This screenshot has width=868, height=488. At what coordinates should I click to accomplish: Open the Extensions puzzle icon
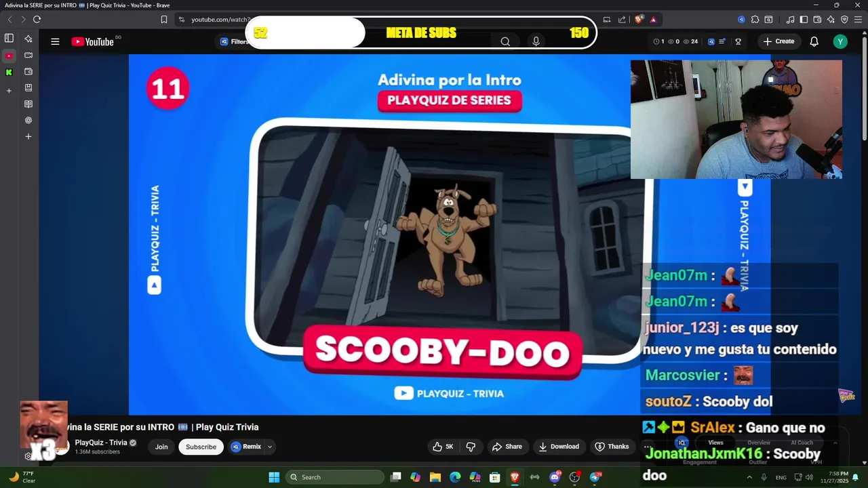755,20
